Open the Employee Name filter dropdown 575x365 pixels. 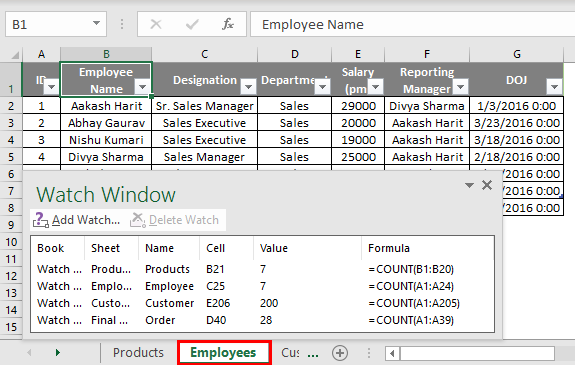click(142, 87)
